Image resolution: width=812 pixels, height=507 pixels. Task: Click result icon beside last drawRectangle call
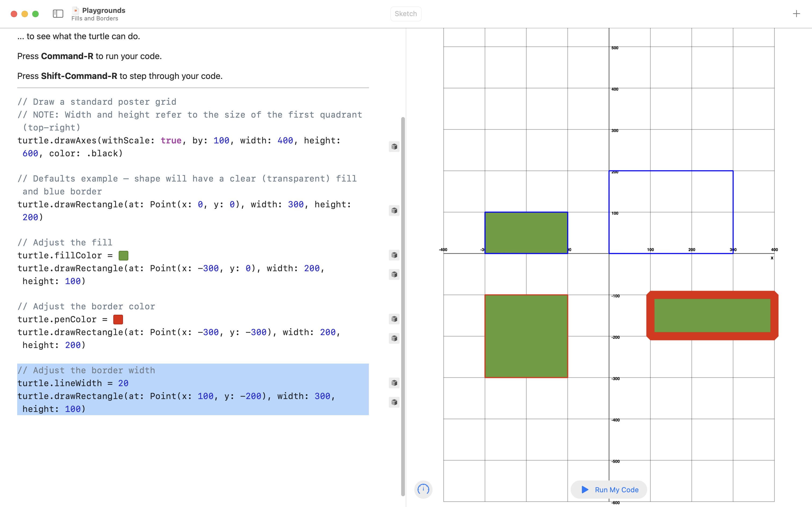tap(394, 402)
